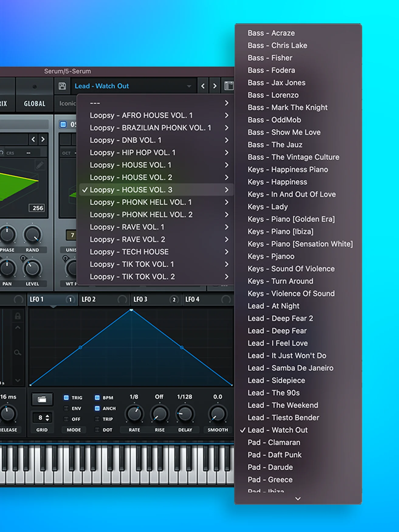This screenshot has height=532, width=399.
Task: Click the LFO 1 modulation count badge
Action: (x=70, y=299)
